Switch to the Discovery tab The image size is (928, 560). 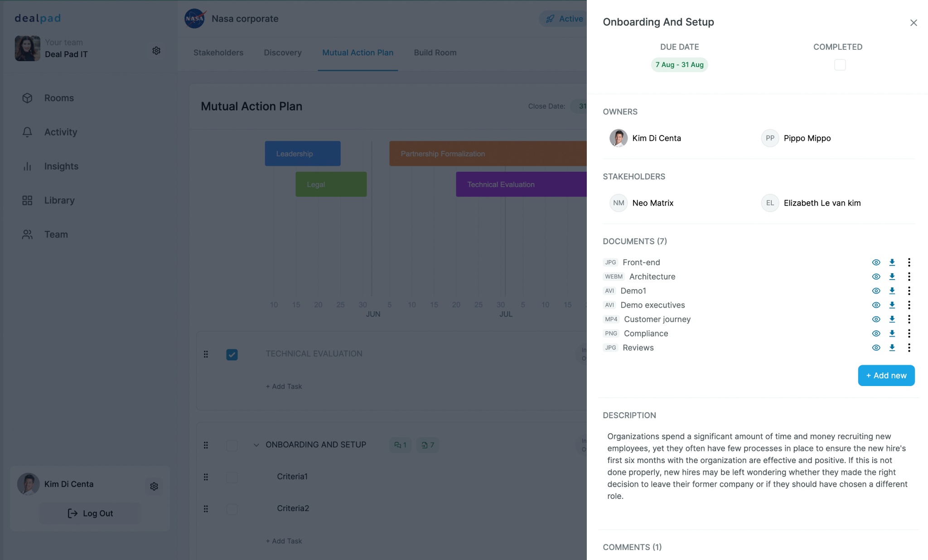point(282,52)
